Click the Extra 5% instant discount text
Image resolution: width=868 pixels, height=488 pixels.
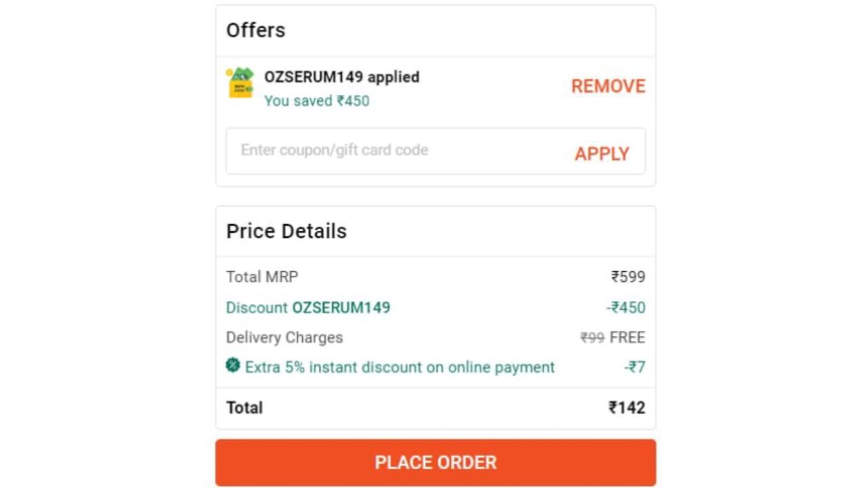click(400, 367)
